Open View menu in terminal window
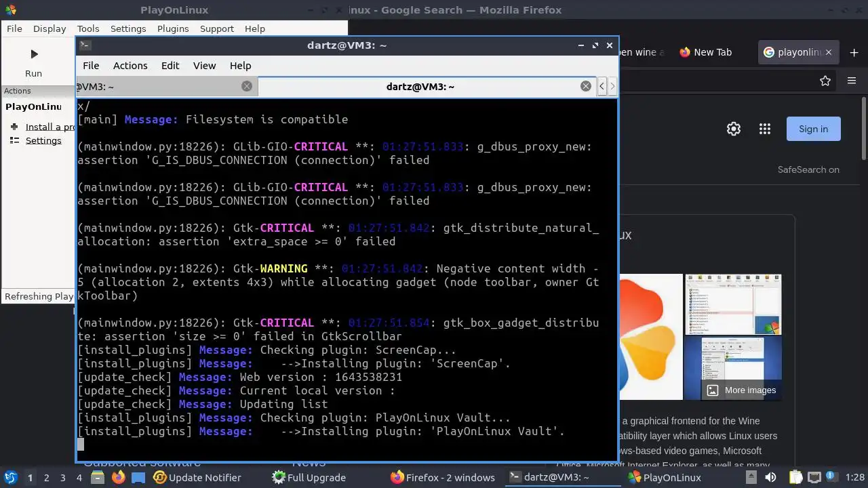 click(x=204, y=66)
